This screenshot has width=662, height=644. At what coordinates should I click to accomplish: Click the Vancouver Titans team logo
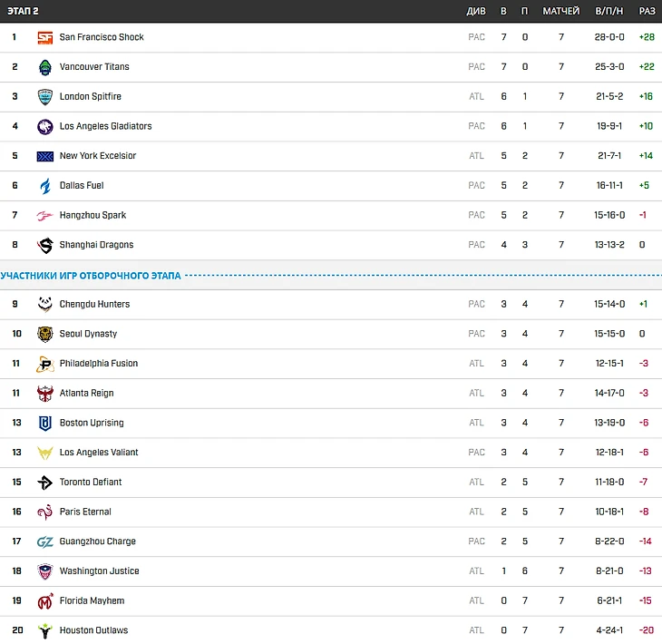[x=45, y=67]
